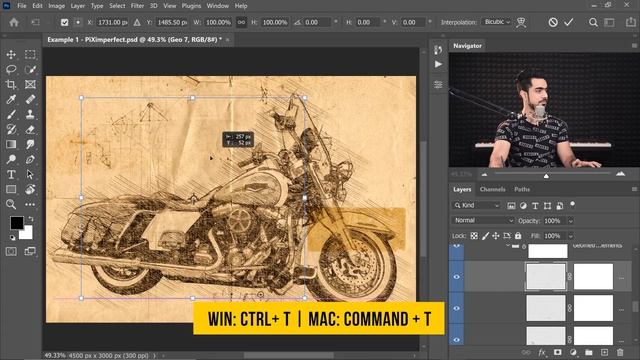Toggle Quick Mask mode
The height and width of the screenshot is (360, 640).
(x=11, y=251)
